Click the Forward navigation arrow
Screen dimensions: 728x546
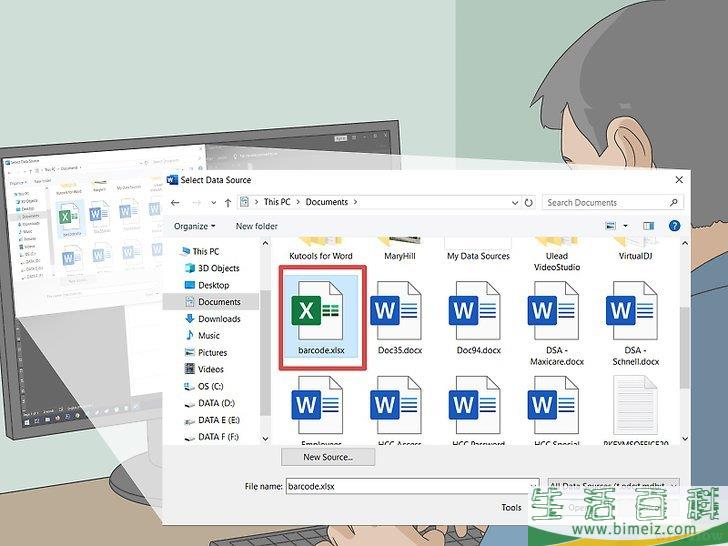196,202
